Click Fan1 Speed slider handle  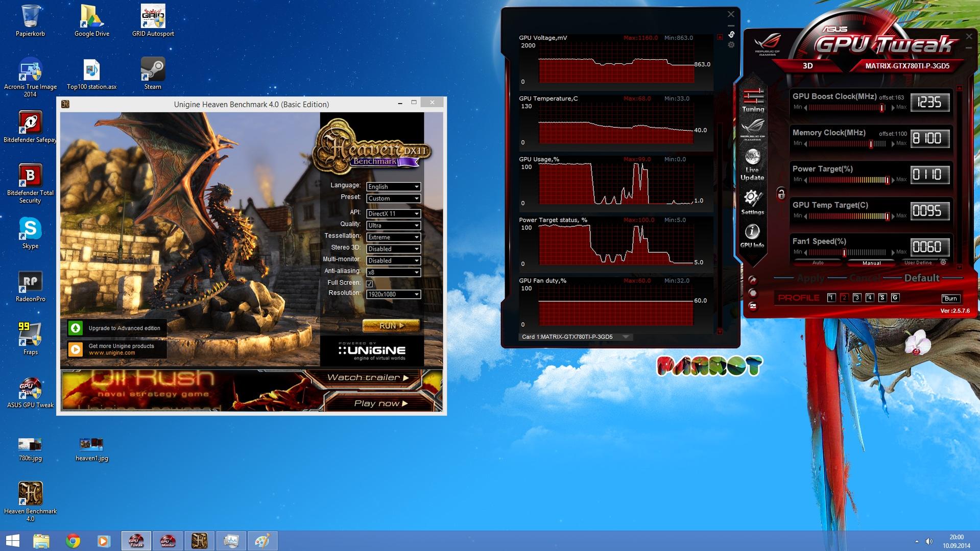click(844, 253)
